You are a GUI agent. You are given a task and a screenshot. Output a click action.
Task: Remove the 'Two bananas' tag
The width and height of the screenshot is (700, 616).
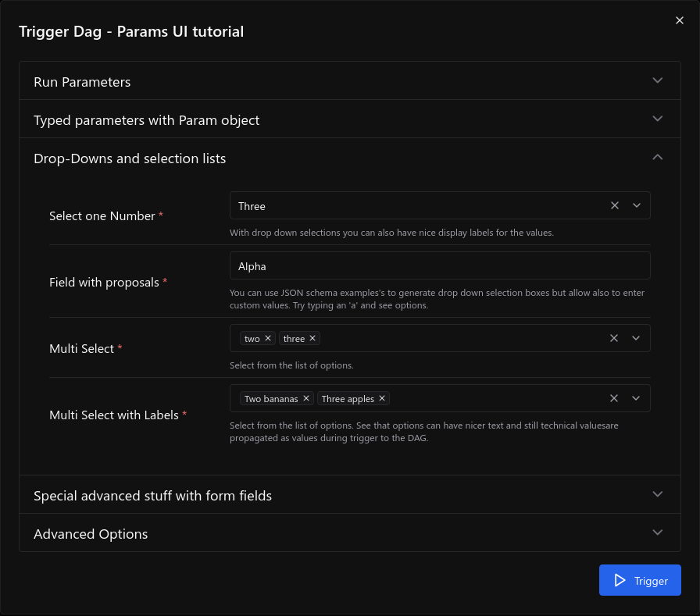[306, 398]
